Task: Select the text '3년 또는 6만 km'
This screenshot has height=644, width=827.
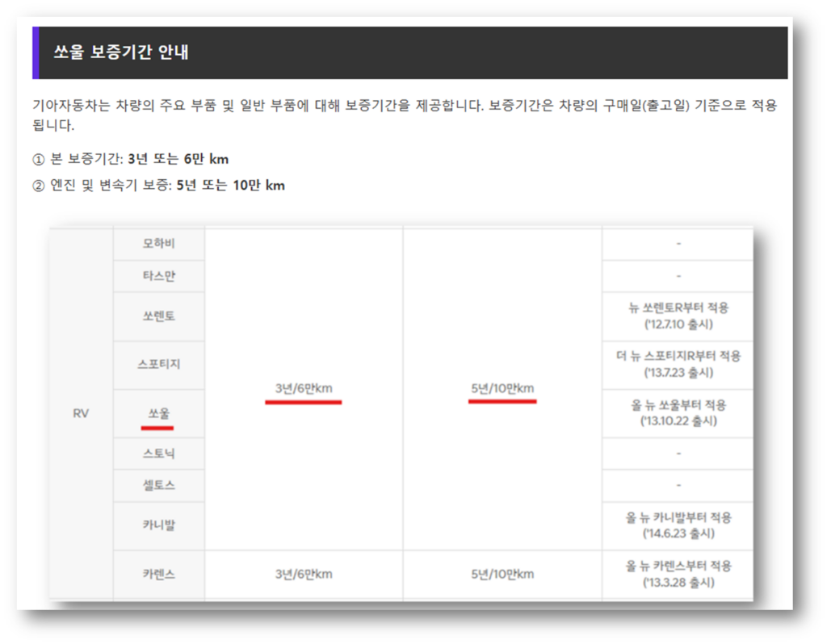Action: click(178, 159)
